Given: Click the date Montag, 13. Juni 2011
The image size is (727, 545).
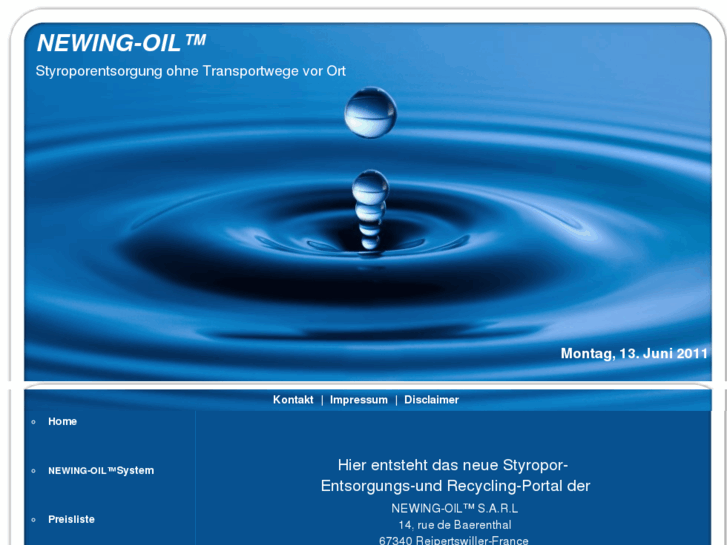Looking at the screenshot, I should 634,353.
